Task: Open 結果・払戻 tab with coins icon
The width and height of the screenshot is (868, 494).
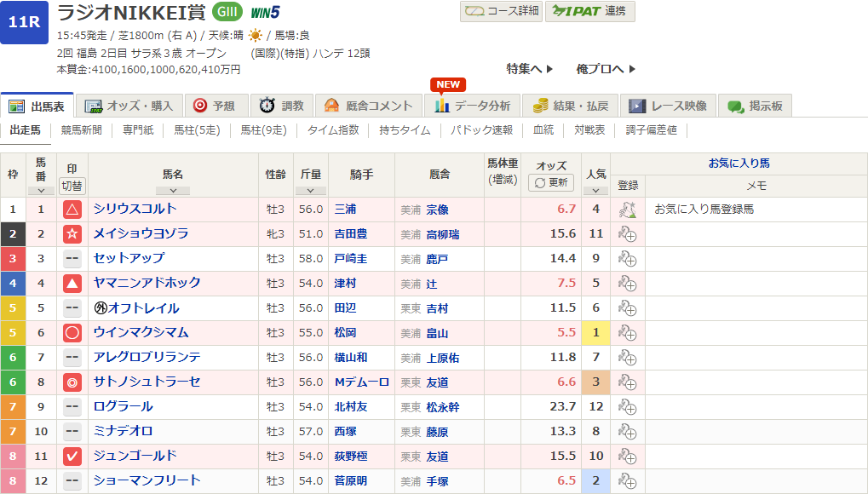Action: [571, 106]
